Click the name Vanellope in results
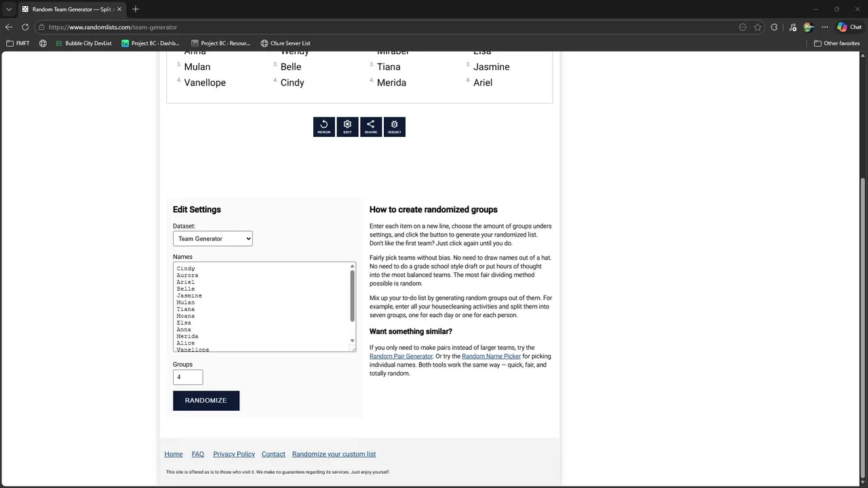This screenshot has width=868, height=488. (205, 83)
